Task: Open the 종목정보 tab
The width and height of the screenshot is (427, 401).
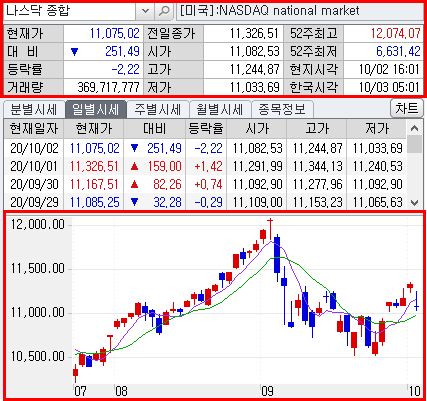Action: (282, 109)
